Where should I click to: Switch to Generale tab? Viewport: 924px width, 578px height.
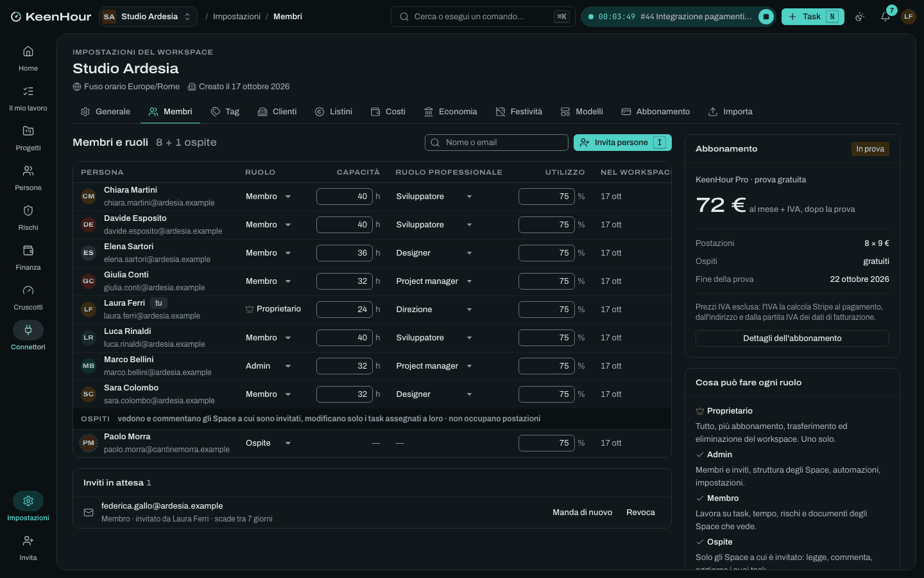[x=105, y=112]
